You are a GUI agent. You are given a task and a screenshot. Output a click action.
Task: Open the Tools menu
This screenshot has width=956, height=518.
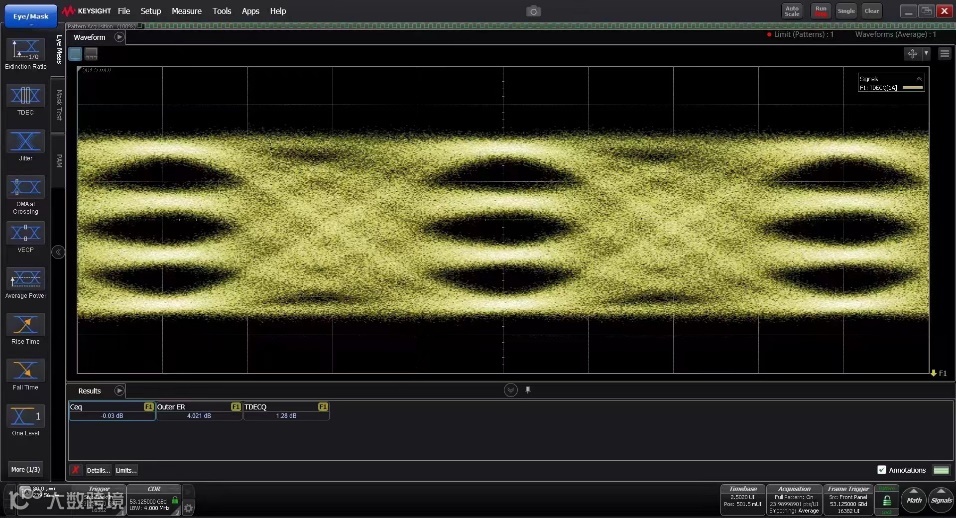[222, 11]
